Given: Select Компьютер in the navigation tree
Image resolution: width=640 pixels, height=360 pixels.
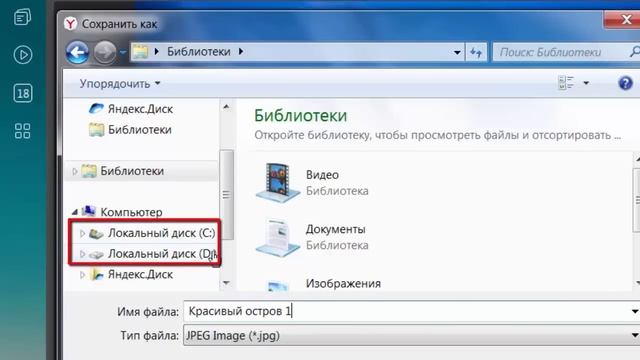Looking at the screenshot, I should pyautogui.click(x=131, y=212).
